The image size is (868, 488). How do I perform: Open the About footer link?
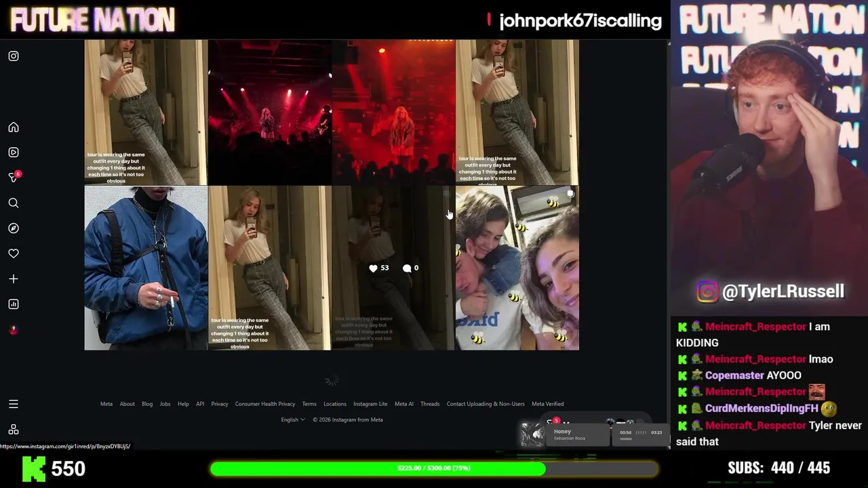(127, 404)
